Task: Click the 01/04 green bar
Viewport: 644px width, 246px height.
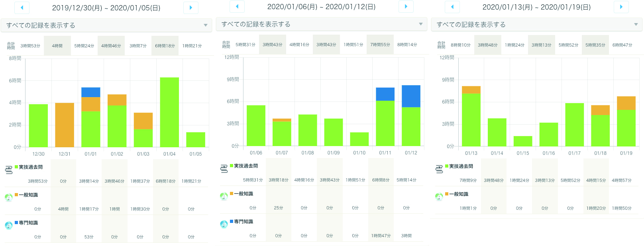Action: 169,112
